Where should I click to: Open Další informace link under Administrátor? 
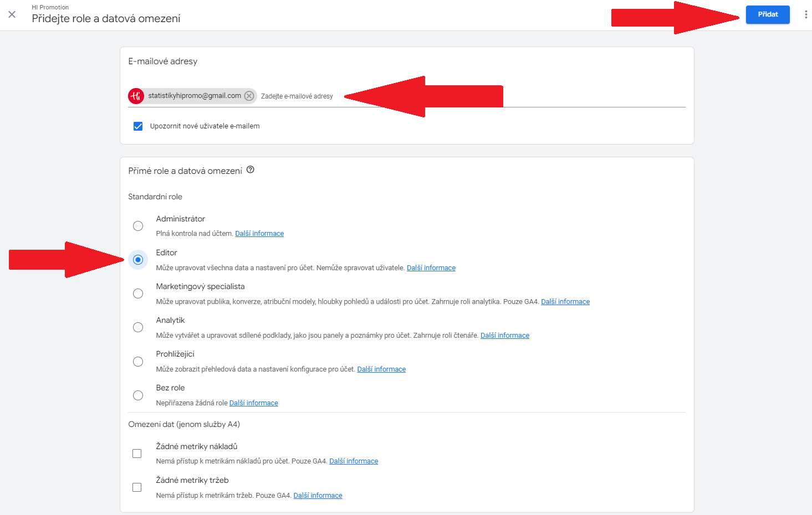[259, 234]
